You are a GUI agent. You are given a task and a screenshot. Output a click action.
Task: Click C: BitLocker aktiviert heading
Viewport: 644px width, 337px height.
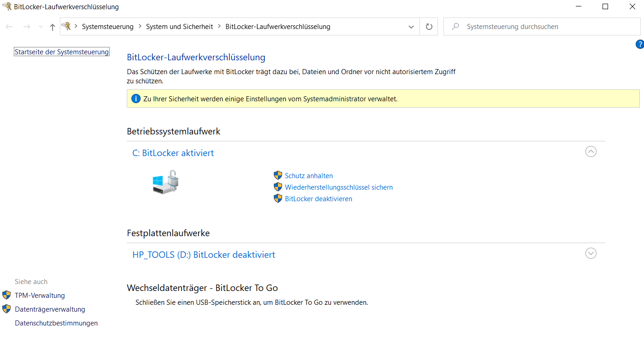(173, 153)
